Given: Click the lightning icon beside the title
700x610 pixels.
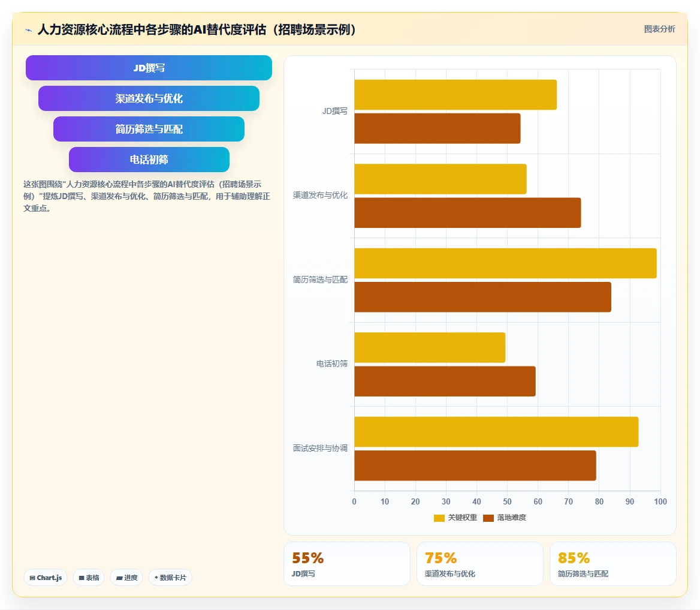Looking at the screenshot, I should [x=29, y=31].
